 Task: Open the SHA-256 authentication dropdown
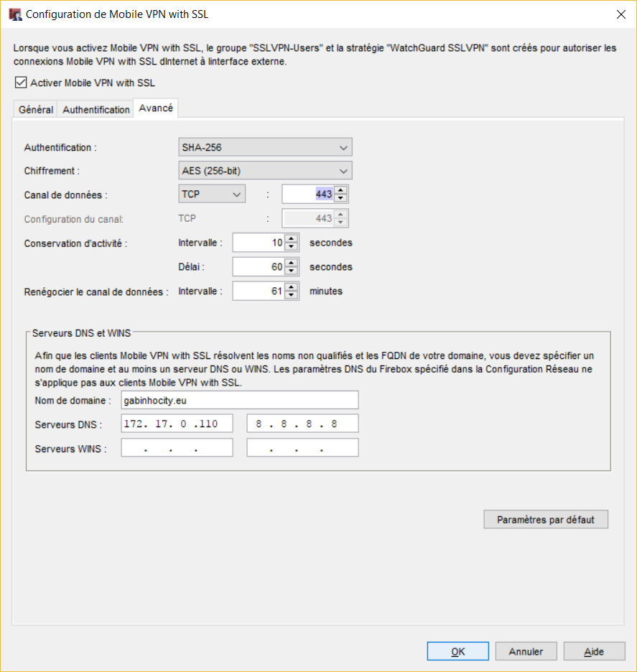tap(265, 147)
